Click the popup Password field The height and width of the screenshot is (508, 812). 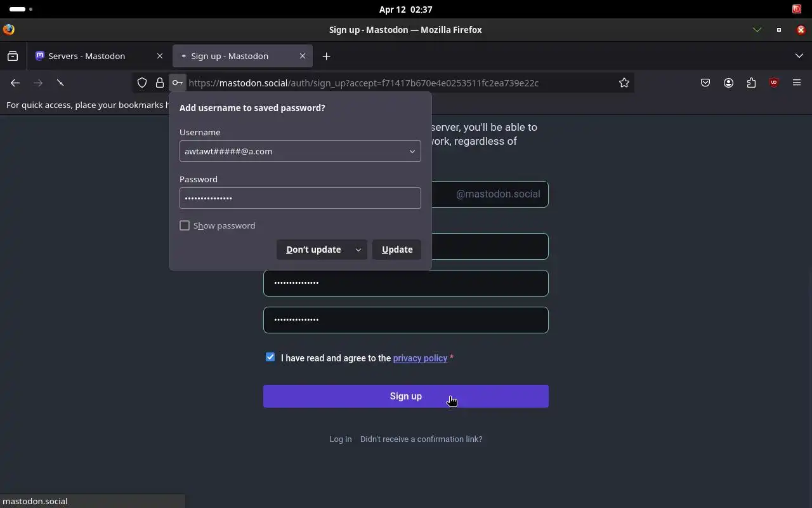[x=300, y=198]
